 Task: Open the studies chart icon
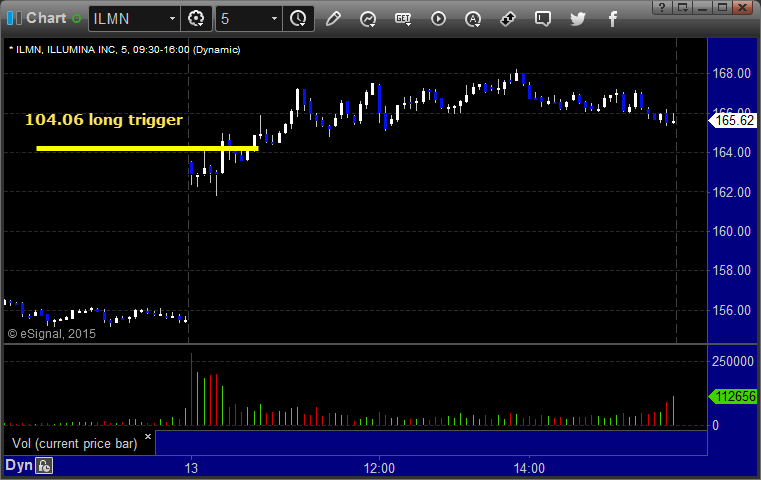(x=368, y=19)
